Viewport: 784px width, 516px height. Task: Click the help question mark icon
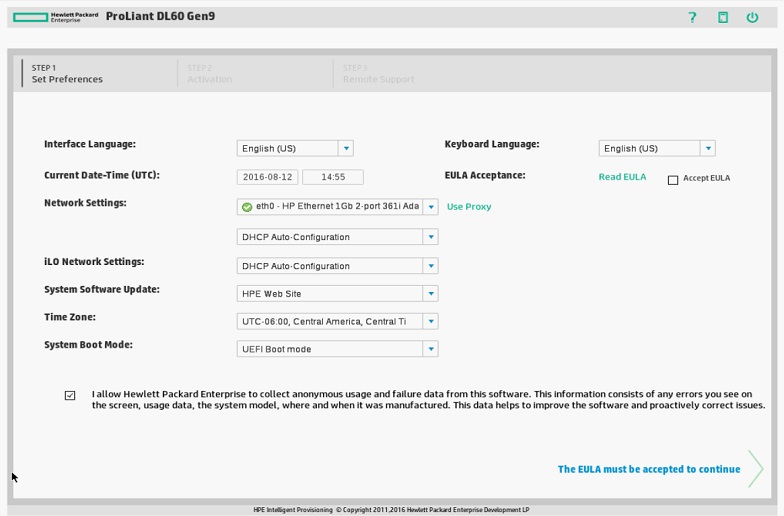click(x=692, y=17)
